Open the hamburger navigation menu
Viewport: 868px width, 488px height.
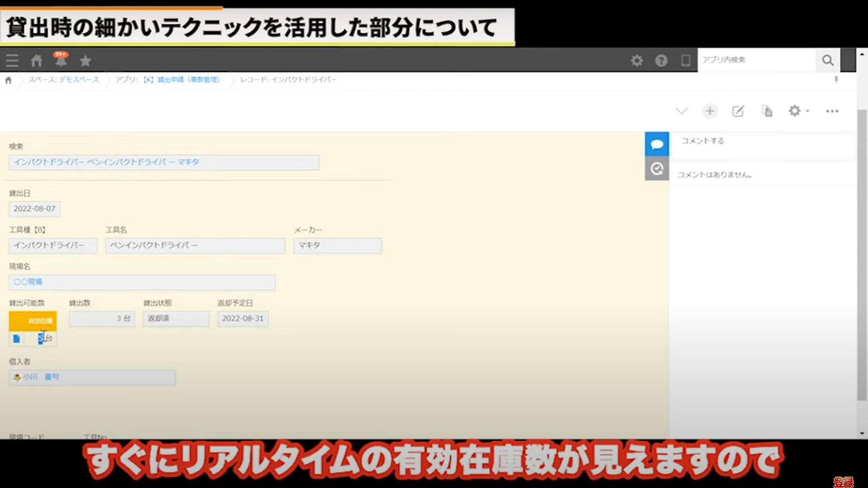coord(12,60)
